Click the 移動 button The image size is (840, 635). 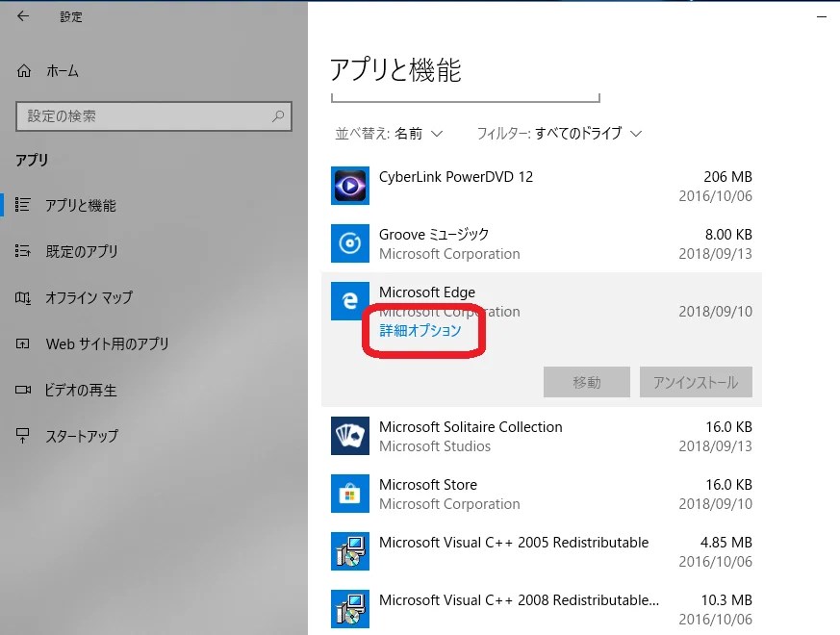[587, 382]
